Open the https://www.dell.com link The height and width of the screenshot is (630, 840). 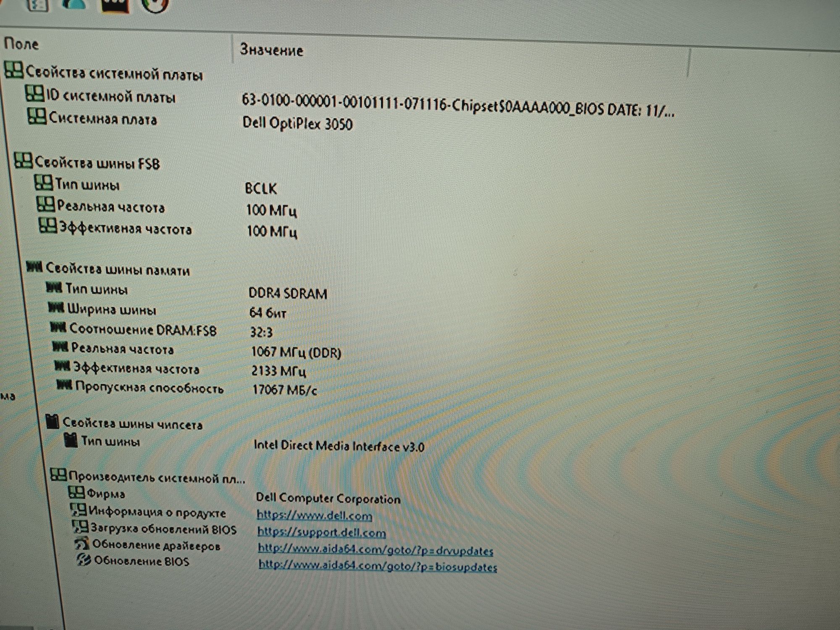tap(314, 515)
